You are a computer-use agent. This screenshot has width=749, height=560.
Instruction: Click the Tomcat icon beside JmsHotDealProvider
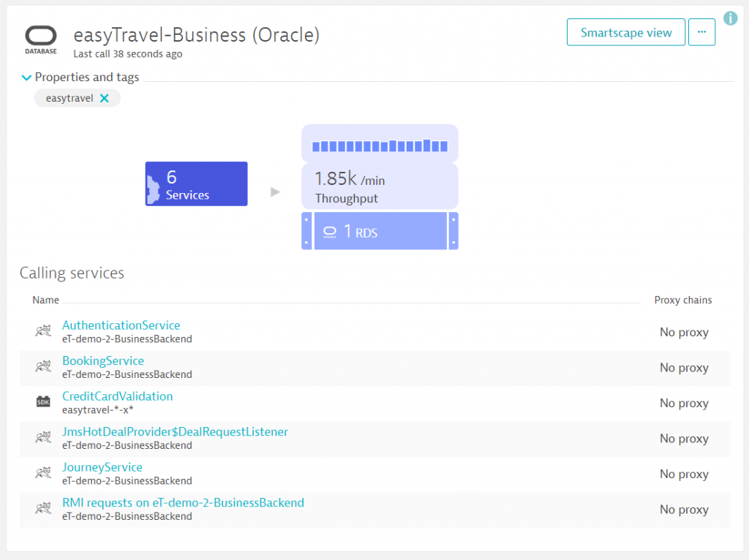tap(43, 437)
